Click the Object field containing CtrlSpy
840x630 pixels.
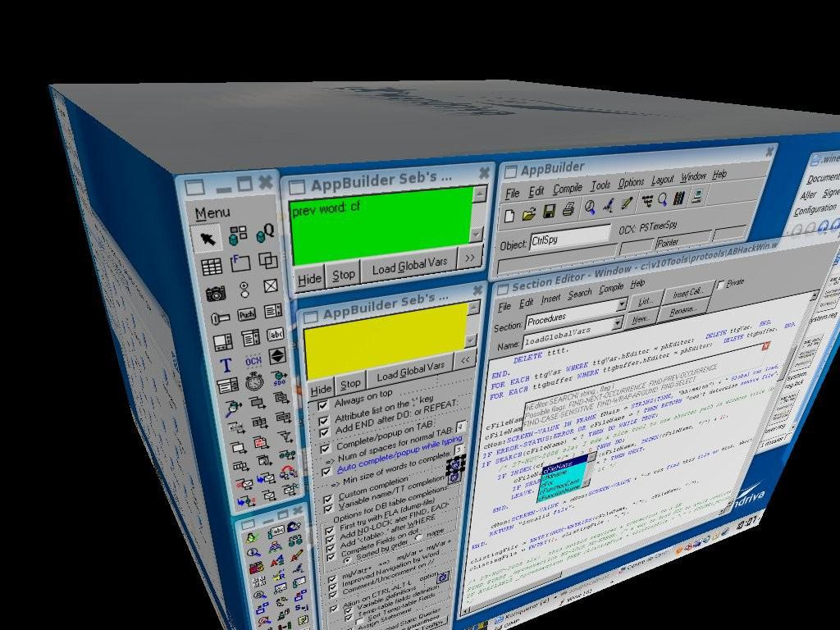(569, 237)
